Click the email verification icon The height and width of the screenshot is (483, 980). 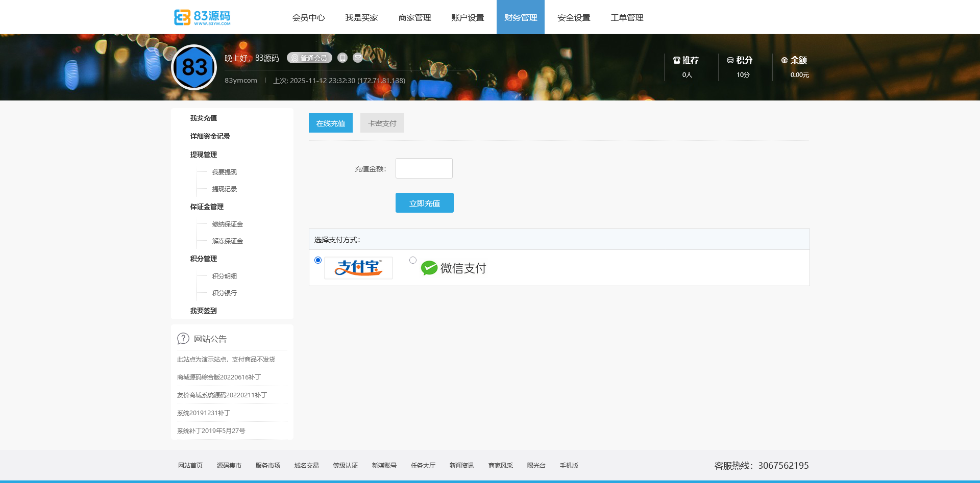point(358,58)
